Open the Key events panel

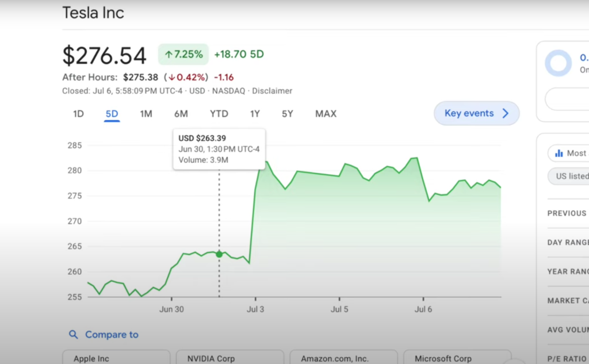click(x=469, y=113)
